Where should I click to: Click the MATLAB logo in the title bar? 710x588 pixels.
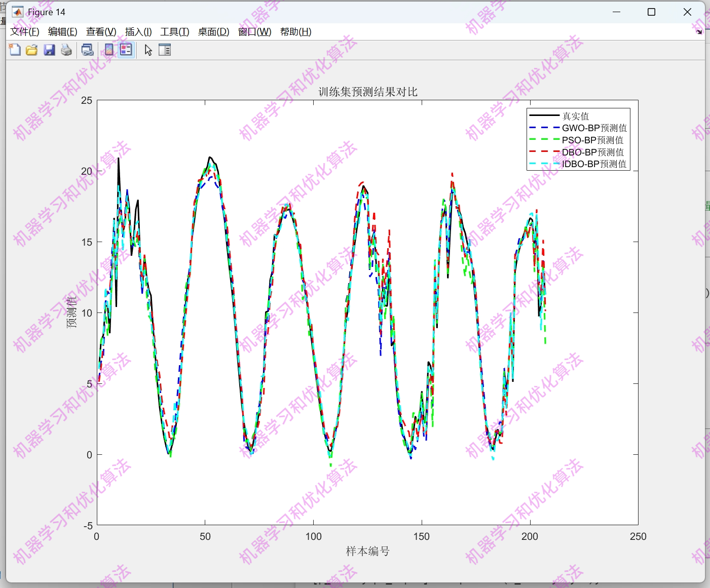click(18, 12)
